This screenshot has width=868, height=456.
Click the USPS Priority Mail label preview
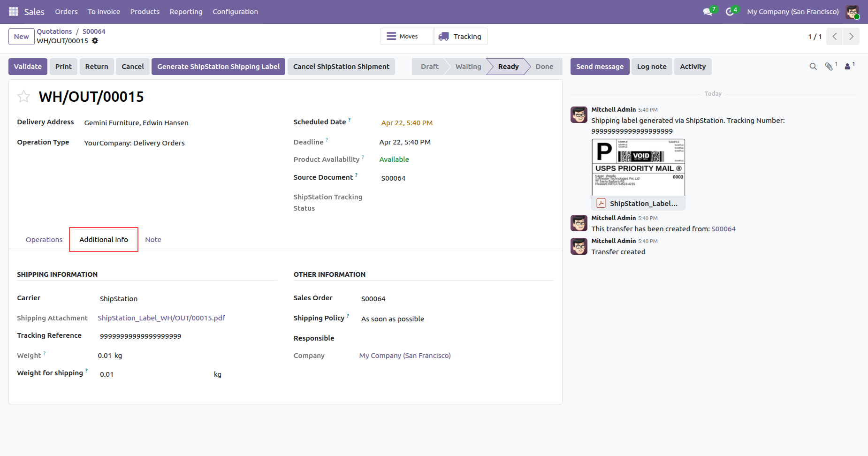click(x=638, y=167)
